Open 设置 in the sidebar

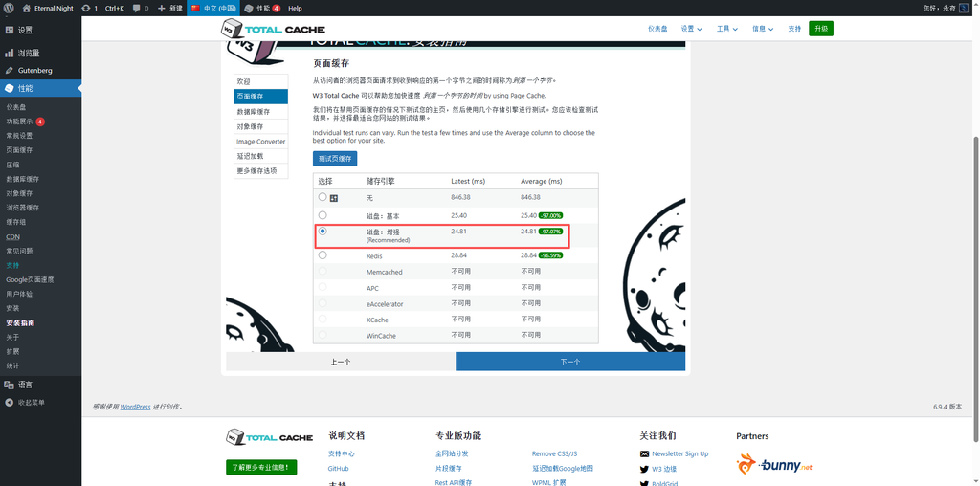pyautogui.click(x=40, y=30)
